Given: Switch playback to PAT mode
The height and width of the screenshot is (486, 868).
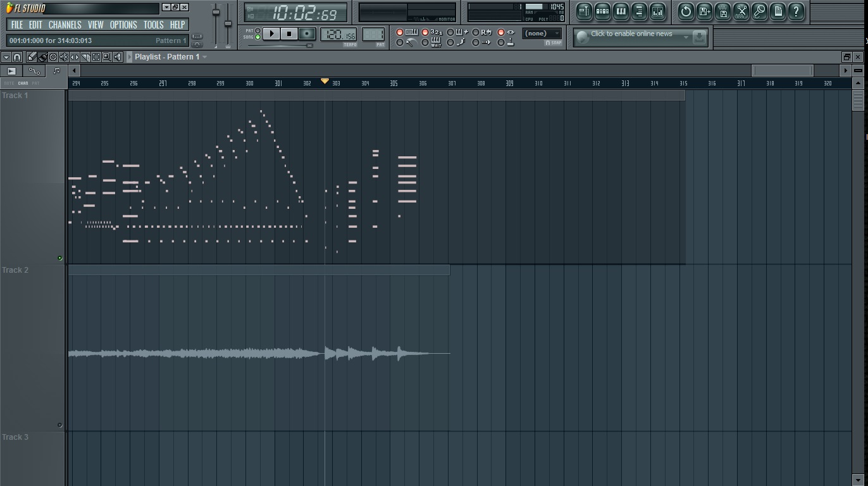Looking at the screenshot, I should (257, 30).
